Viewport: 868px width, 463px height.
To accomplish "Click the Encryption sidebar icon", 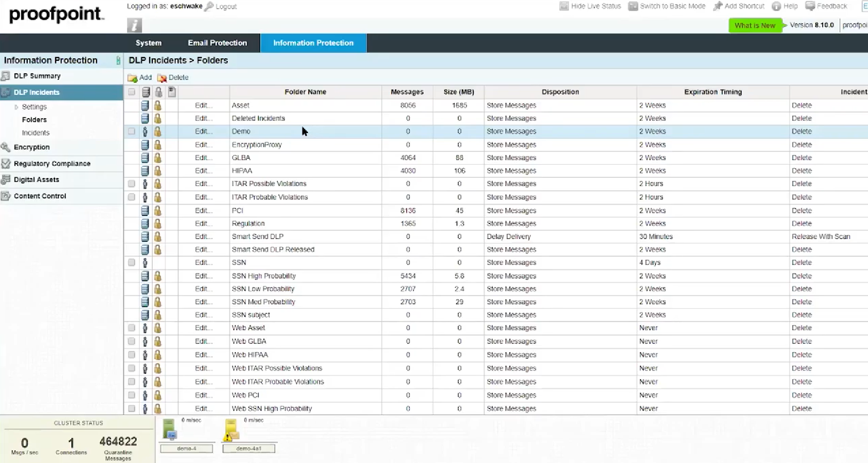I will pos(6,147).
